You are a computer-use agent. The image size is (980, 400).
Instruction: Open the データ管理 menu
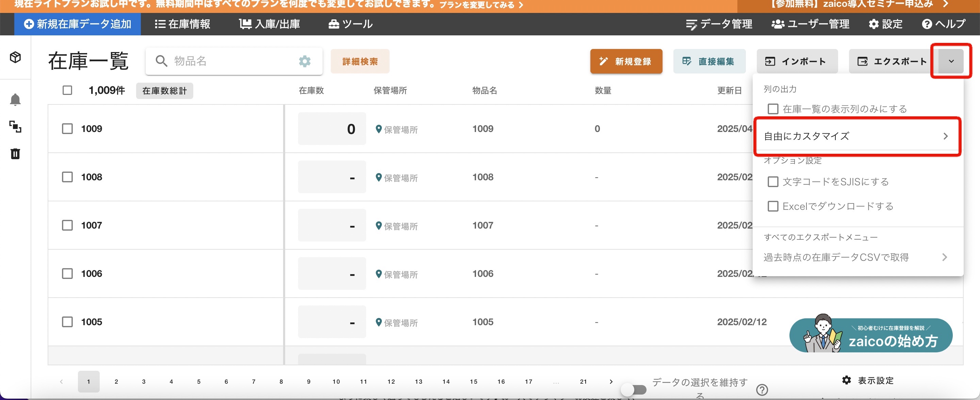click(x=719, y=24)
